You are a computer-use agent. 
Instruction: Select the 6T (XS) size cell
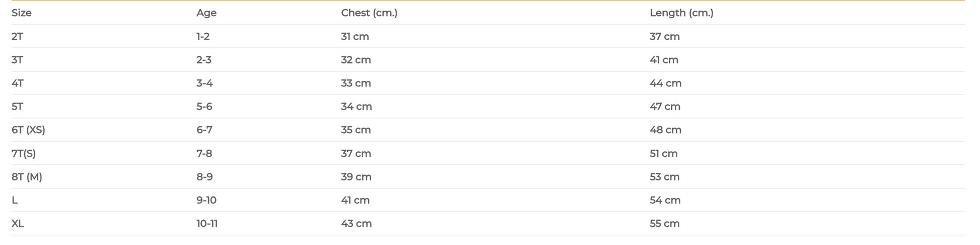pos(29,130)
